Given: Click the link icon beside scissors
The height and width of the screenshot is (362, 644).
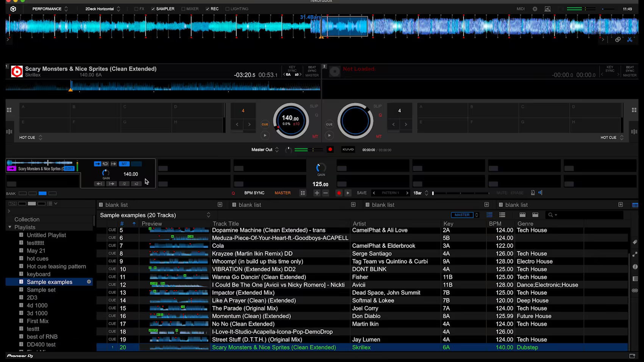Looking at the screenshot, I should click(618, 39).
